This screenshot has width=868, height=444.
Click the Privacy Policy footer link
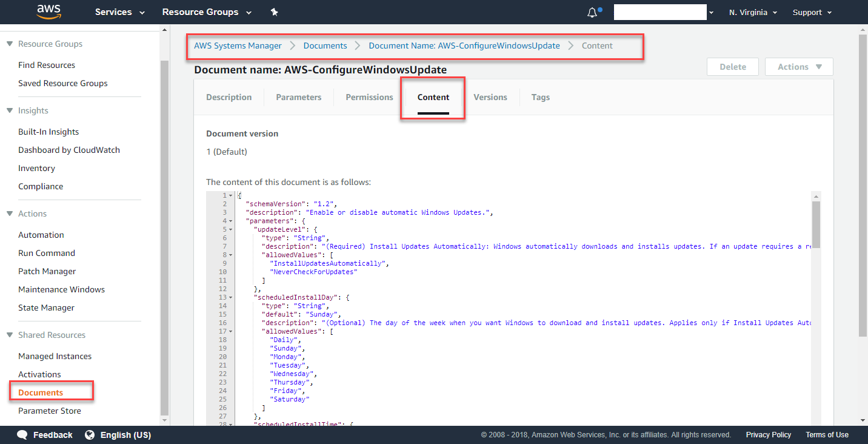pyautogui.click(x=768, y=435)
